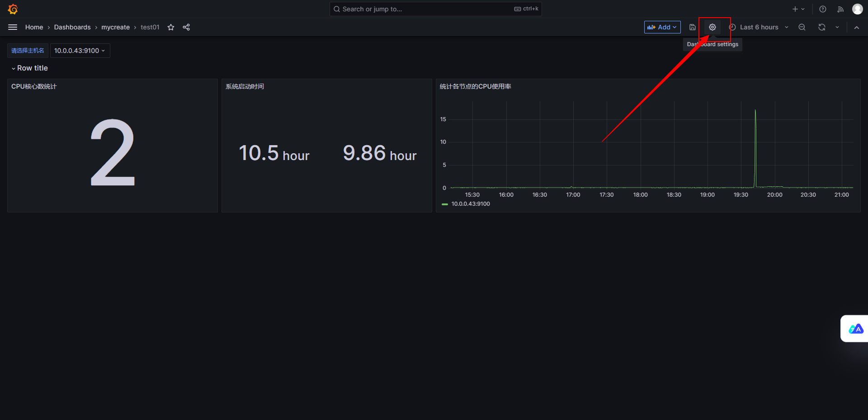This screenshot has width=868, height=420.
Task: Open the refresh interval dropdown arrow
Action: point(837,27)
